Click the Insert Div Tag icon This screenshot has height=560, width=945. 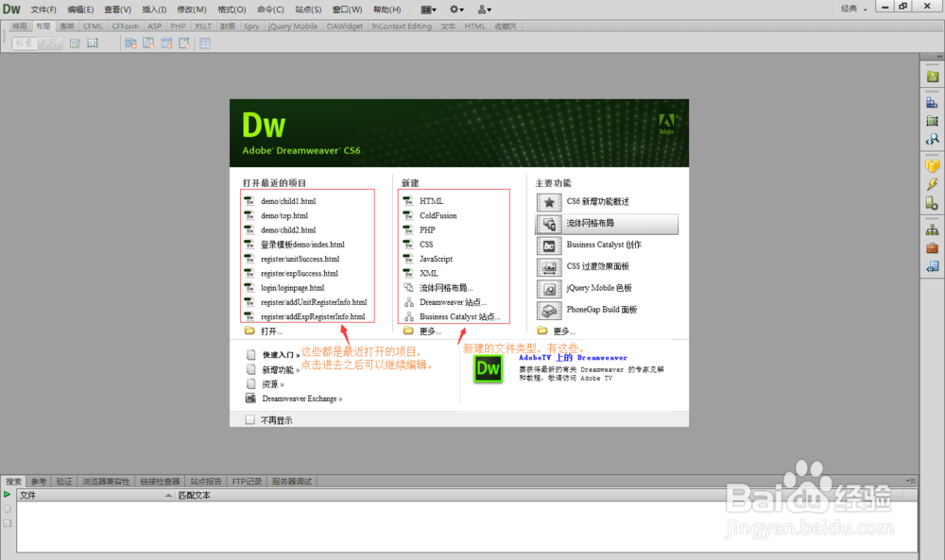pyautogui.click(x=75, y=43)
